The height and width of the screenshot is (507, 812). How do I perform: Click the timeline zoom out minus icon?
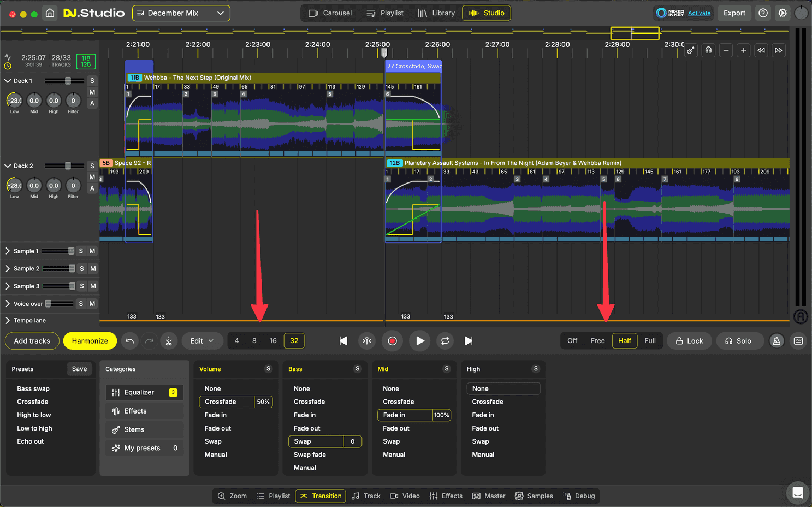[x=726, y=50]
